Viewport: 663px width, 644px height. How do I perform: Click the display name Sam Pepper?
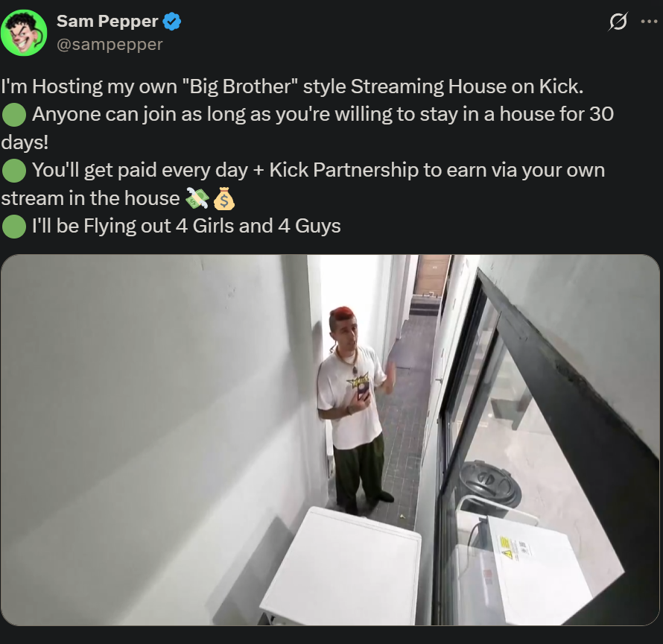[107, 22]
